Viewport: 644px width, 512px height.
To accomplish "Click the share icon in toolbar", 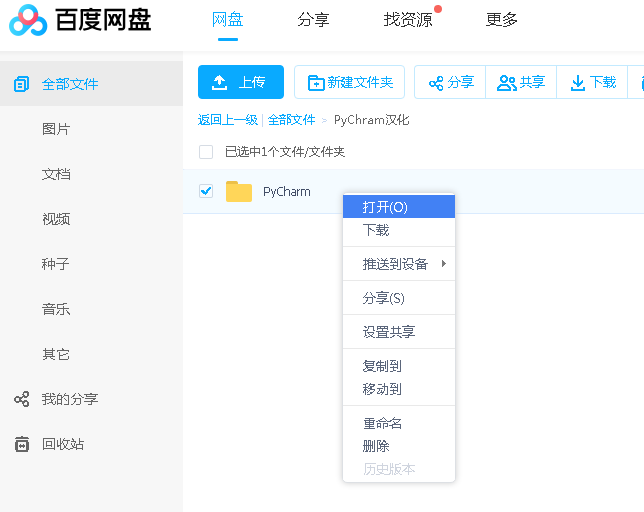I will point(436,83).
